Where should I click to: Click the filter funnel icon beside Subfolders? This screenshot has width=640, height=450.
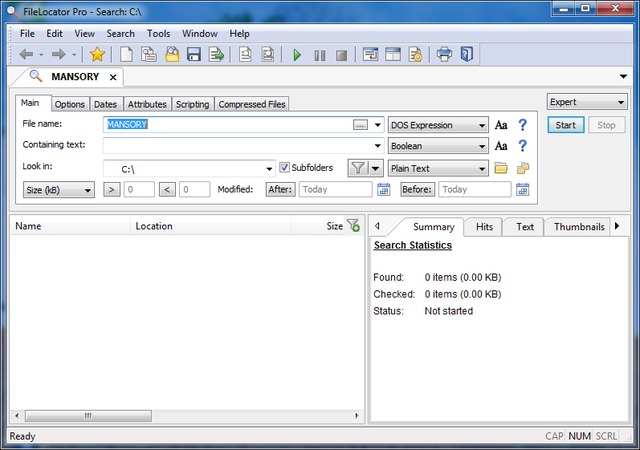358,168
